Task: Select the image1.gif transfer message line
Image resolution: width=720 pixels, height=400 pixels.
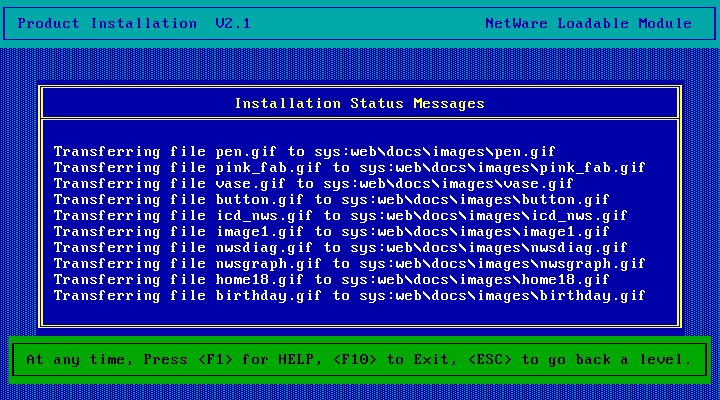Action: click(332, 232)
